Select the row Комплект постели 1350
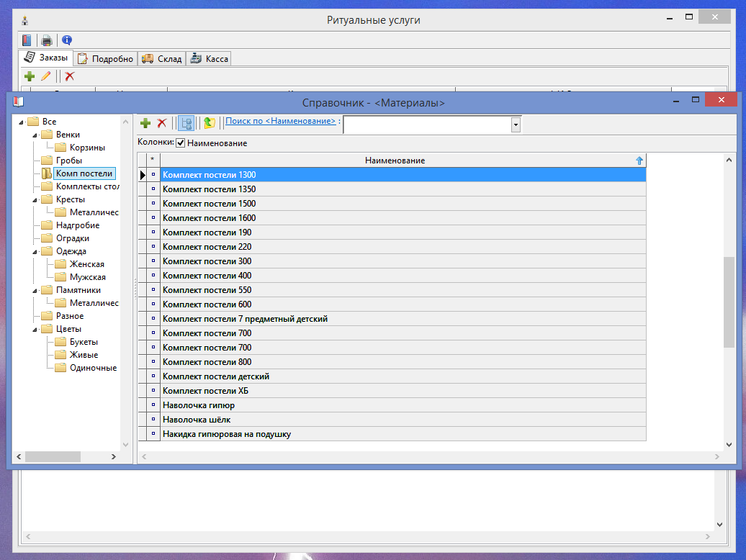The width and height of the screenshot is (746, 560). [403, 189]
